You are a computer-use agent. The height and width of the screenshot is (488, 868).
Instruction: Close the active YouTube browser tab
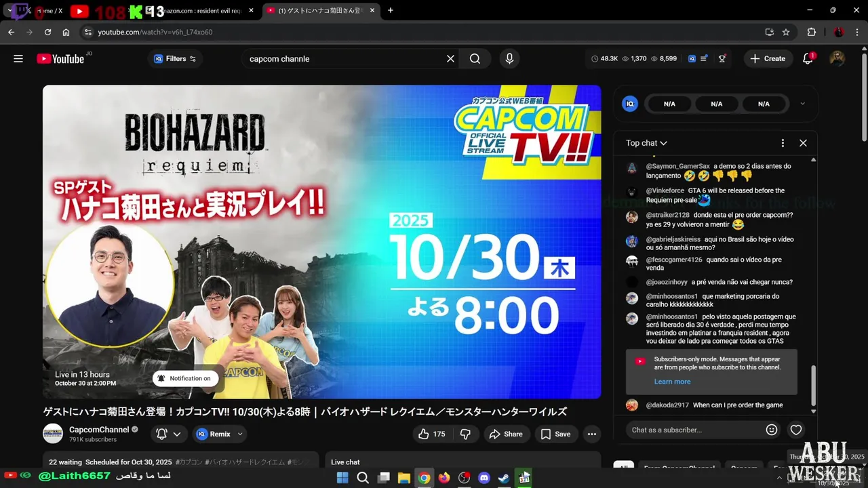point(372,11)
